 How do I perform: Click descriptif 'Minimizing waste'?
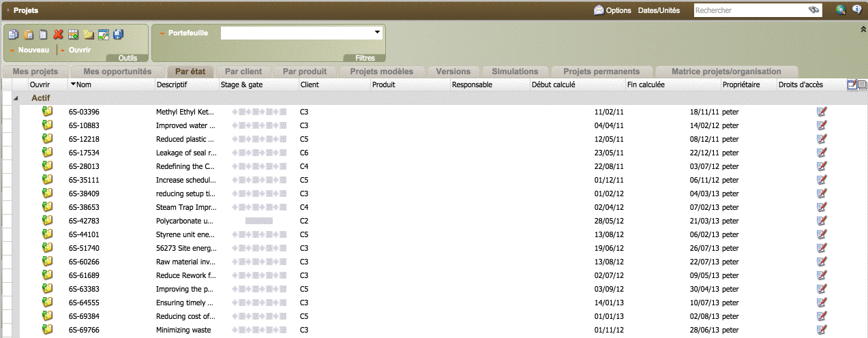[183, 330]
